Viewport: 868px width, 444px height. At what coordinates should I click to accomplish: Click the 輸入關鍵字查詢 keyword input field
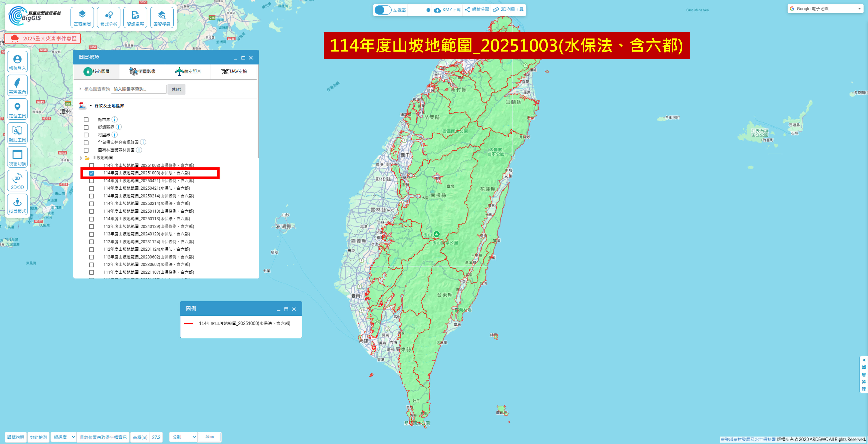[138, 89]
